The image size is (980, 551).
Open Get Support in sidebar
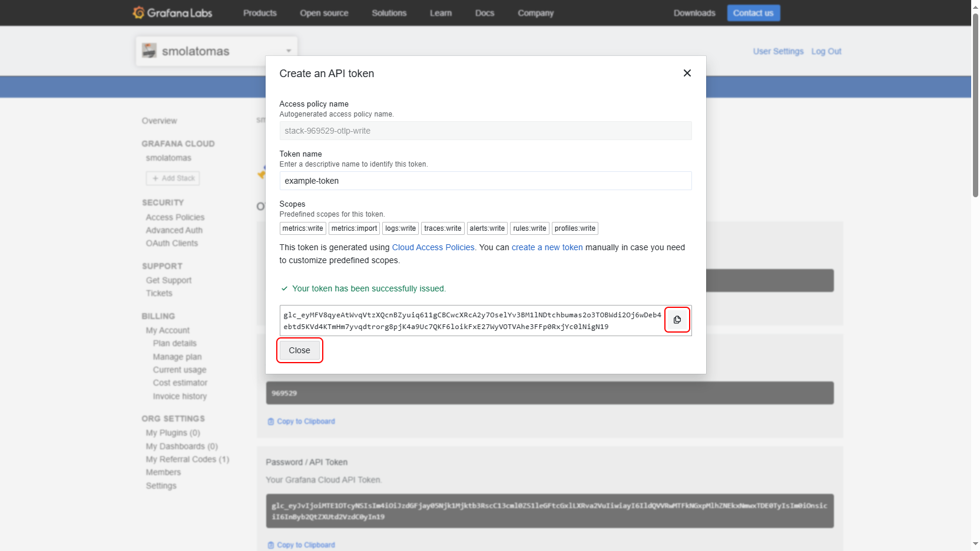point(168,280)
